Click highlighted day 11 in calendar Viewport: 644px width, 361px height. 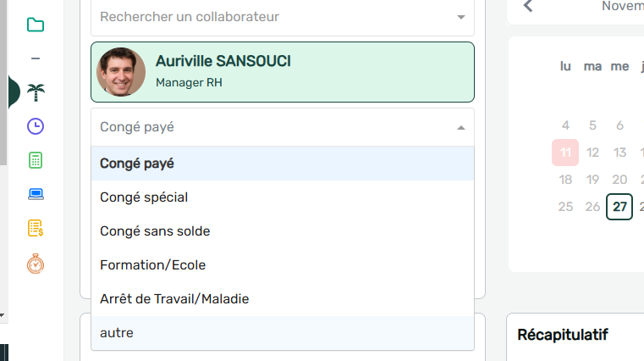pos(565,153)
